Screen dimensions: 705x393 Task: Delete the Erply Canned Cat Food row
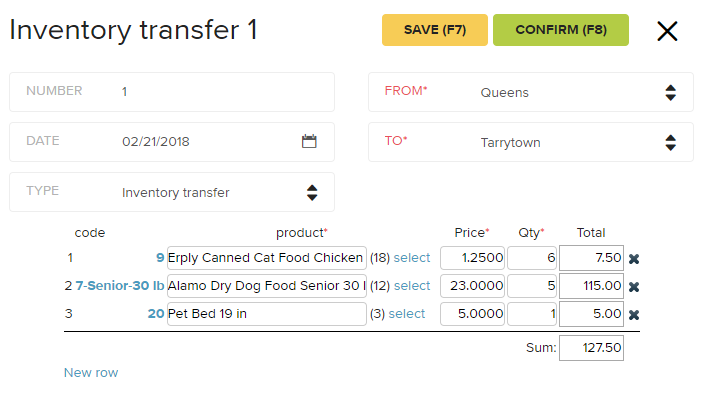click(634, 259)
